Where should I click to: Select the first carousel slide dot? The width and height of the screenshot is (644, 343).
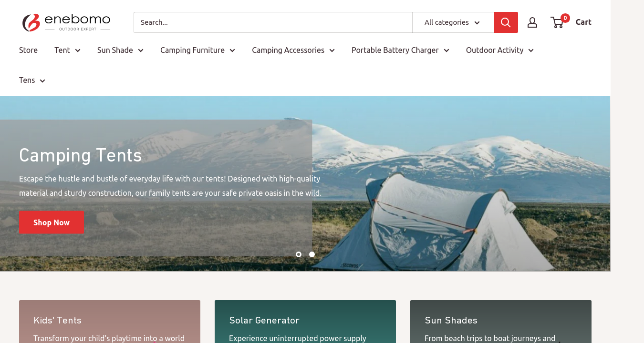point(299,254)
